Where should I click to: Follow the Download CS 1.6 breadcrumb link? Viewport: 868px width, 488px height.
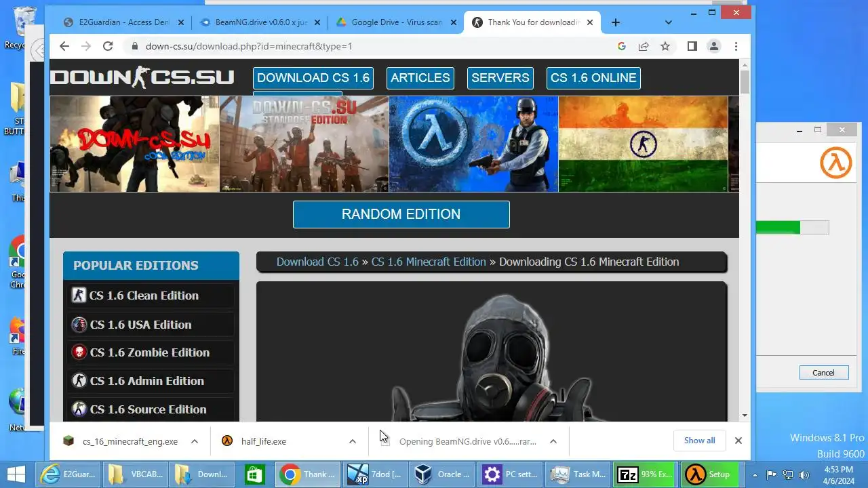[x=317, y=262]
